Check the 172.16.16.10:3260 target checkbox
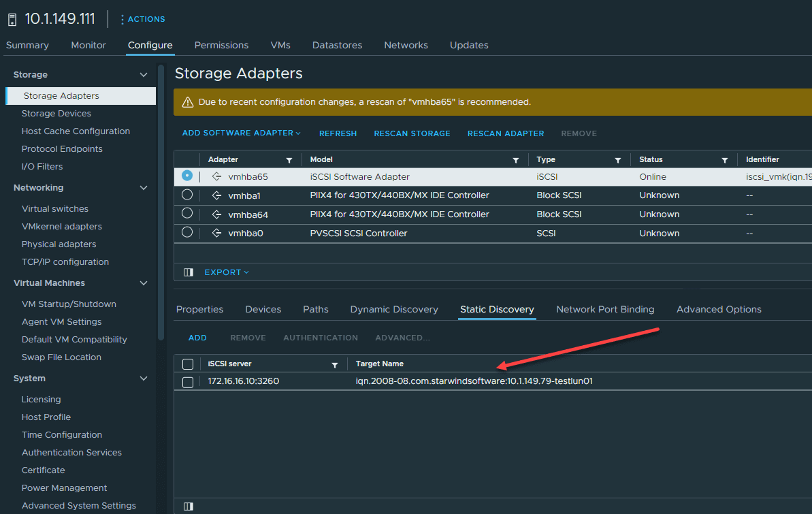Screen dimensions: 812x514 pyautogui.click(x=188, y=382)
